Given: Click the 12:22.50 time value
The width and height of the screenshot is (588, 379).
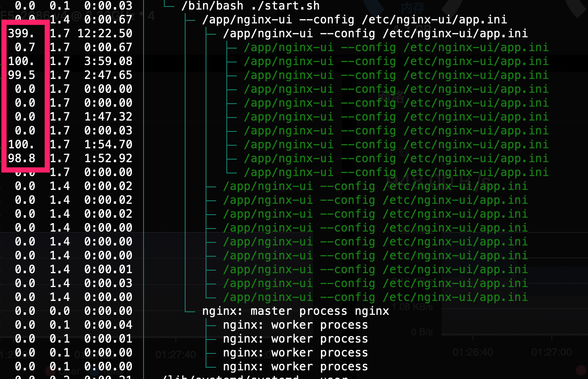Looking at the screenshot, I should point(105,33).
